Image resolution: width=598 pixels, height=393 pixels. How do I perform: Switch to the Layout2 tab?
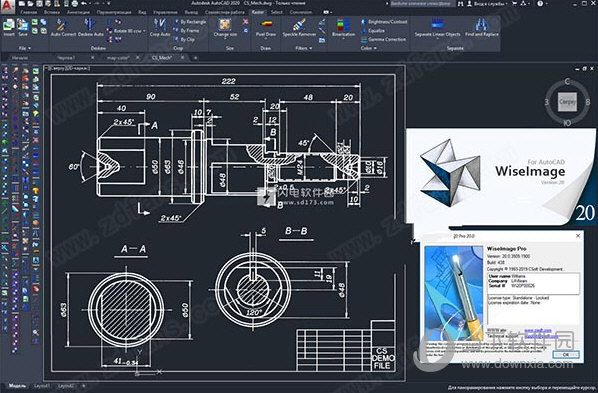pyautogui.click(x=66, y=386)
